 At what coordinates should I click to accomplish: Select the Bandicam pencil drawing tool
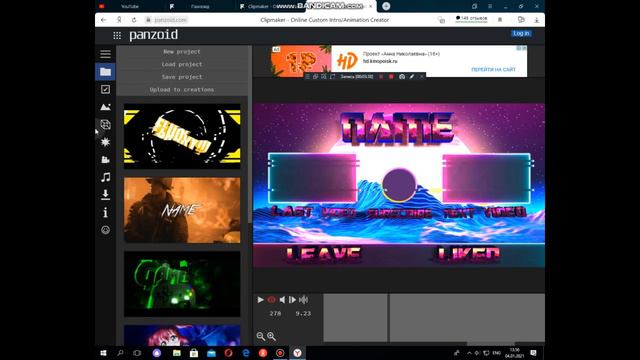pos(412,77)
